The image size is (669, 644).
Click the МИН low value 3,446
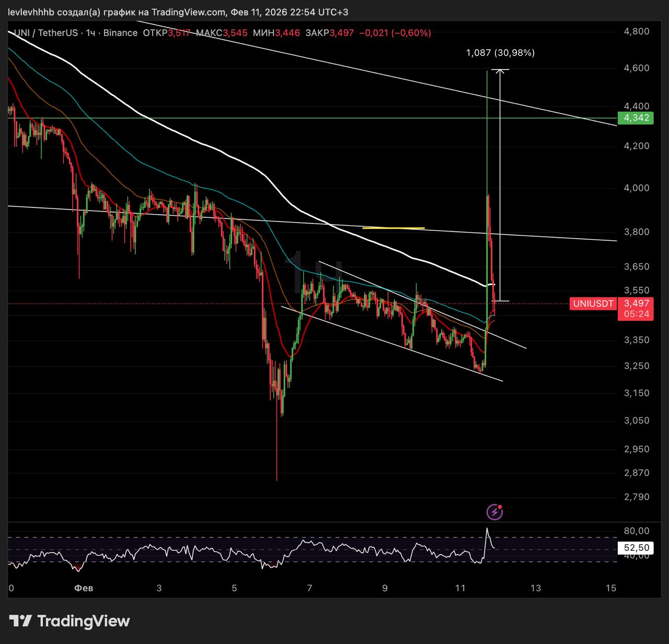pyautogui.click(x=288, y=33)
